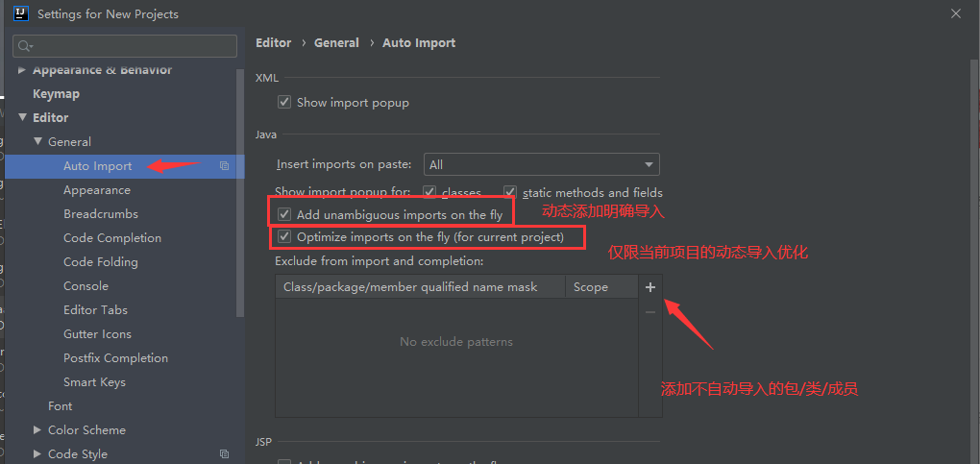980x464 pixels.
Task: Click the Exclude from import and completion label
Action: pos(380,260)
